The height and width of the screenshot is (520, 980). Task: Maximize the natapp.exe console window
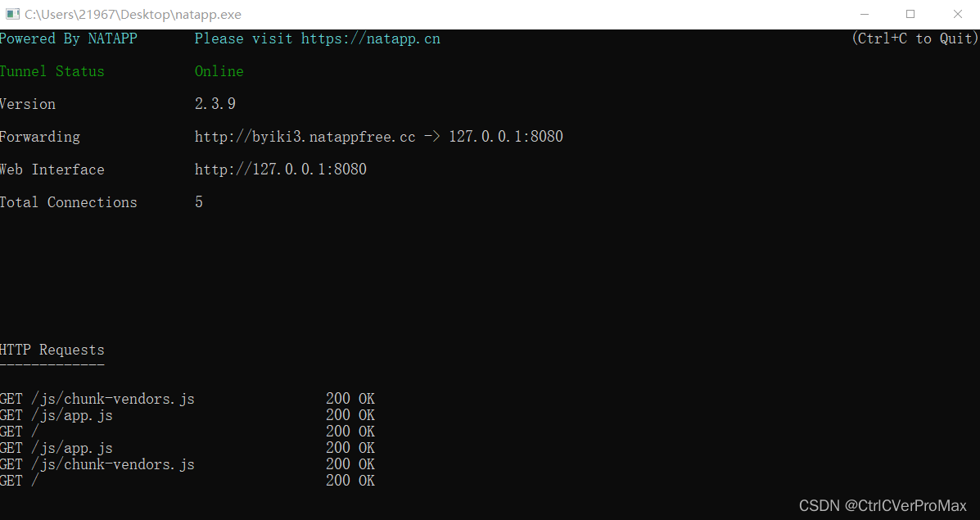910,14
